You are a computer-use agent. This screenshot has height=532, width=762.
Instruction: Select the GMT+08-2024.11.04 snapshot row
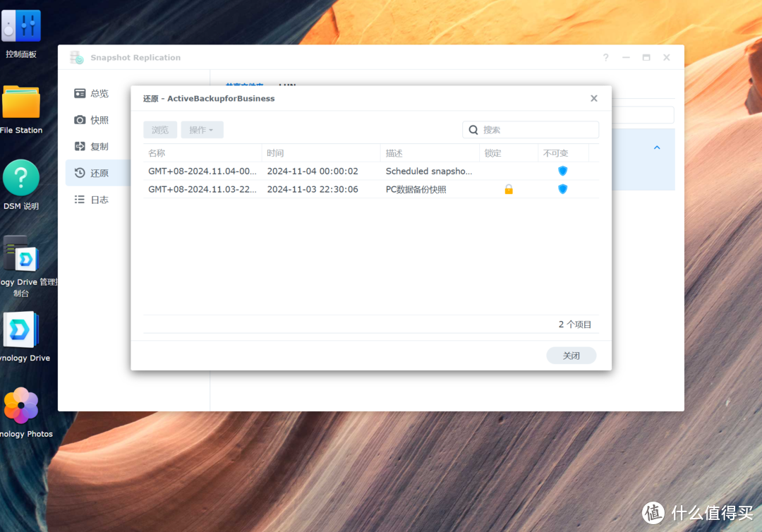(310, 171)
